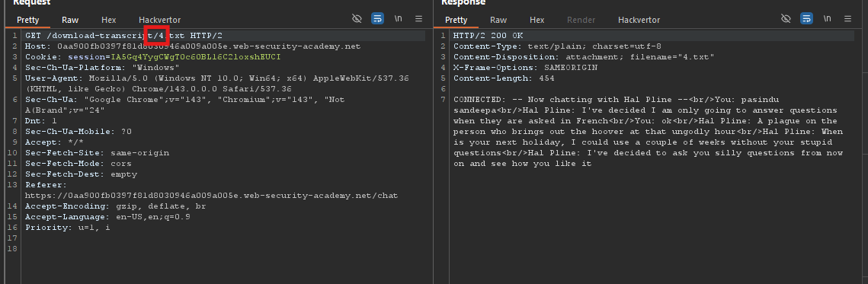Open Hackvertor tab in Response panel
The height and width of the screenshot is (284, 868).
pyautogui.click(x=639, y=20)
